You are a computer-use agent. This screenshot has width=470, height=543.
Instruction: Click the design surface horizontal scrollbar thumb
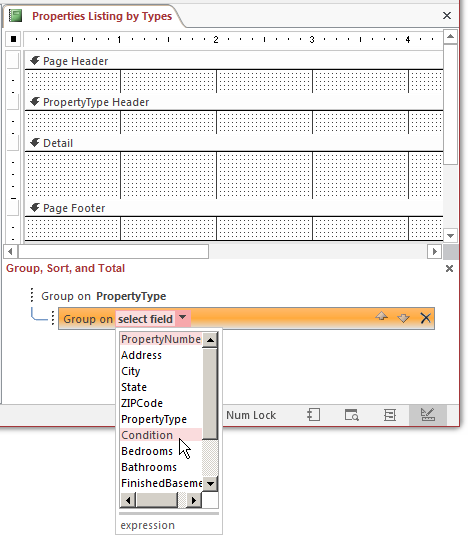pyautogui.click(x=113, y=251)
